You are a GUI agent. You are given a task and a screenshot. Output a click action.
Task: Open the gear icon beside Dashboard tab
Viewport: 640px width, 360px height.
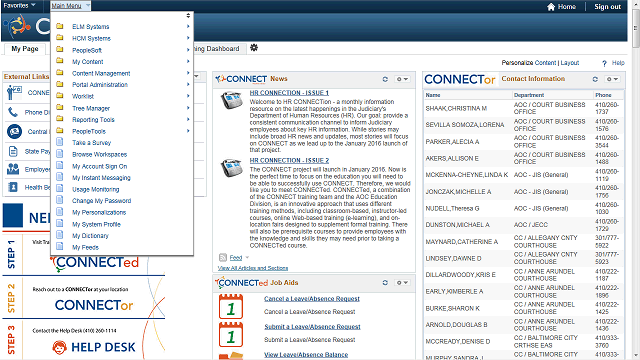point(254,48)
